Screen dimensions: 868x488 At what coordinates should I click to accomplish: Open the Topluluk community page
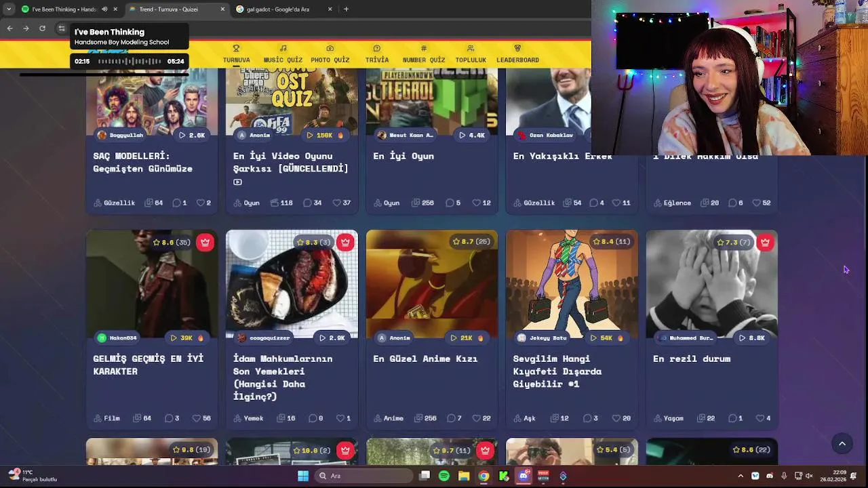coord(471,54)
